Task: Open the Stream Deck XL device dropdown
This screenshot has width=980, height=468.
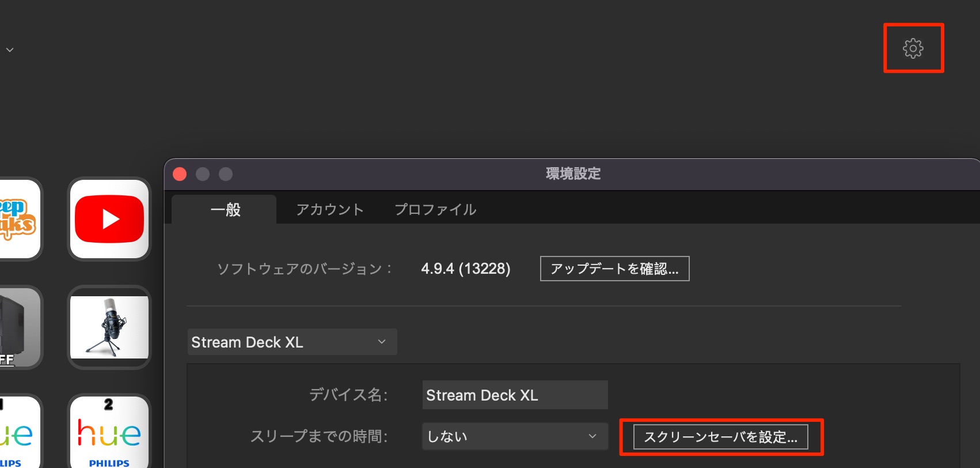Action: click(292, 342)
